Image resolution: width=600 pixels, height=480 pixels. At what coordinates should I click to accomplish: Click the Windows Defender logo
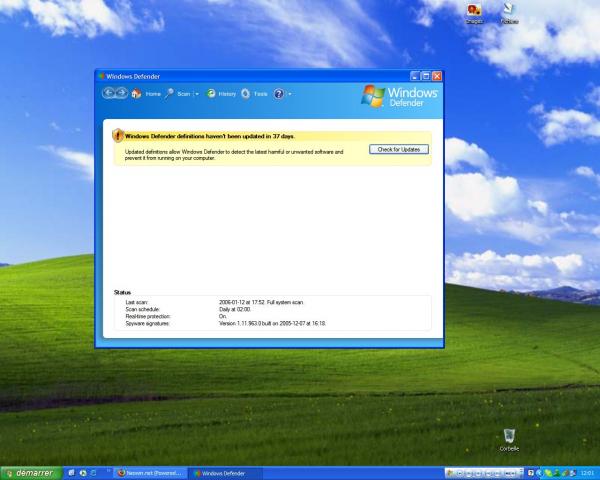(399, 96)
